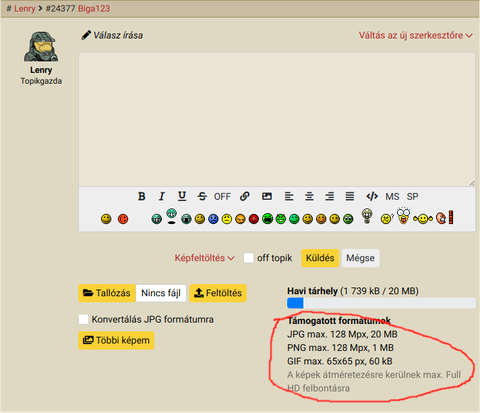Click the JPG max. 128 Mpx, 20 MB line
This screenshot has height=413, width=480.
tap(342, 334)
